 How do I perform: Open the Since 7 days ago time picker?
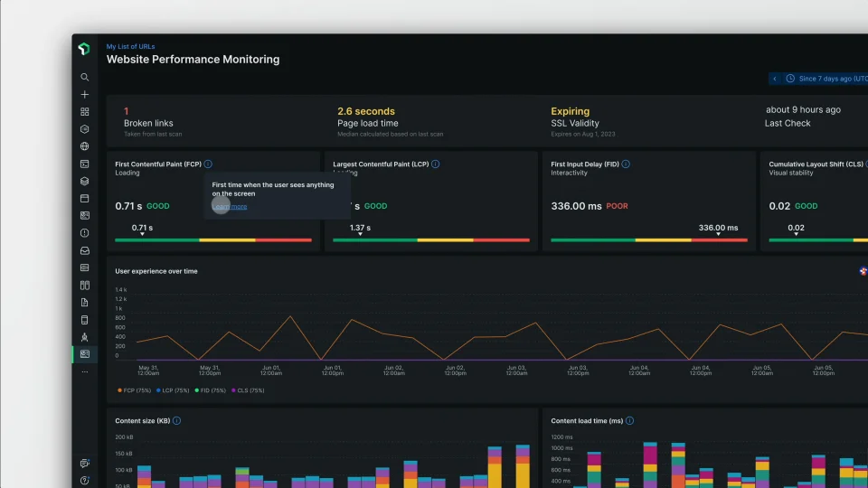pyautogui.click(x=827, y=79)
